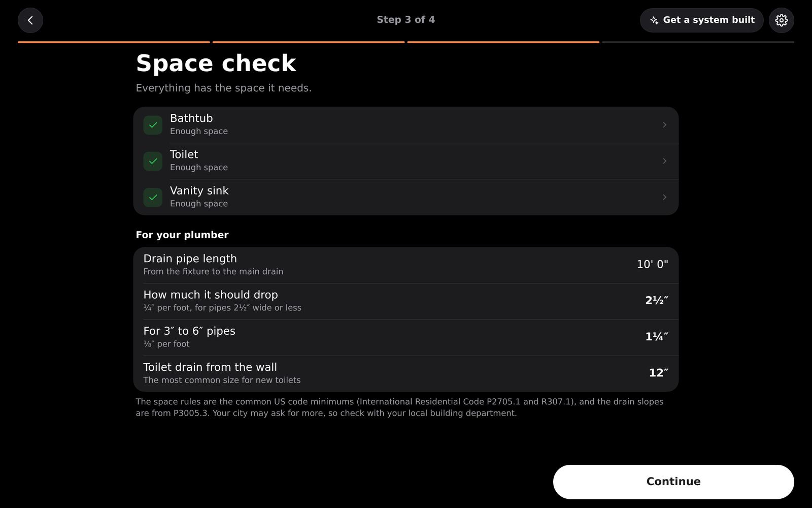
Task: Click the For your plumber heading
Action: [x=182, y=235]
